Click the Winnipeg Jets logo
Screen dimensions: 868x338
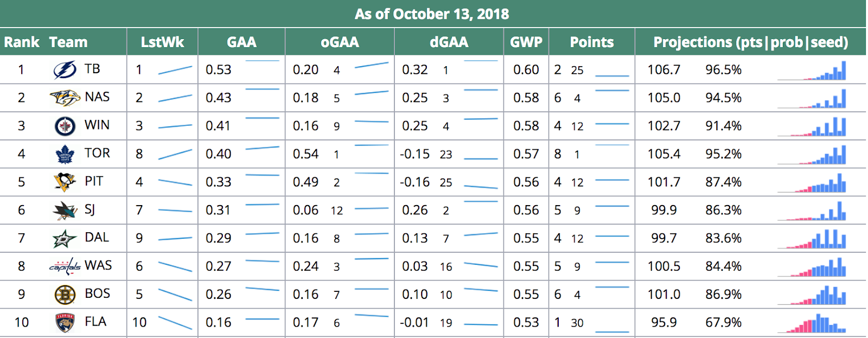pyautogui.click(x=65, y=126)
